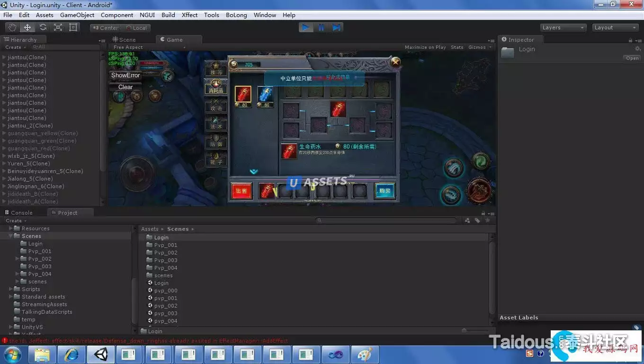Open the Project panel Create dropdown

[16, 221]
